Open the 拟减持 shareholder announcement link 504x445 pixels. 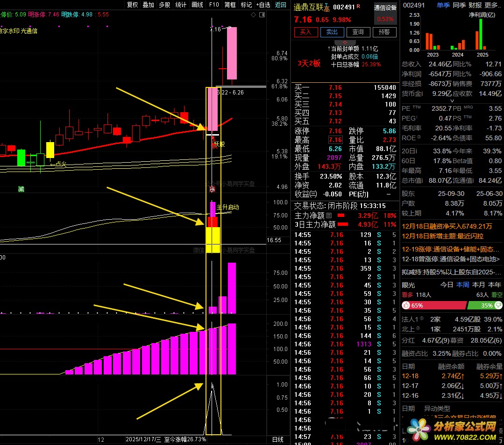451,272
